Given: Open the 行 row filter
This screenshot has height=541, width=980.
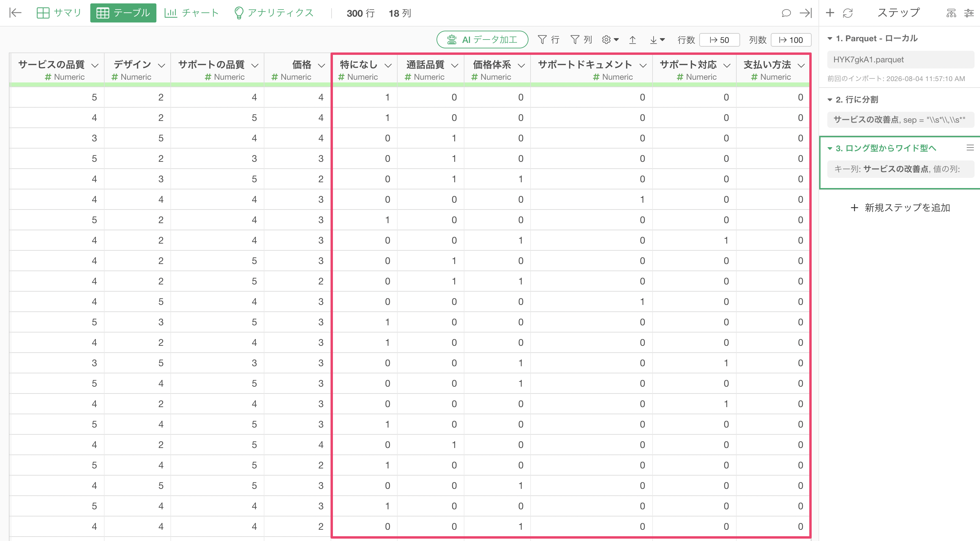Looking at the screenshot, I should 548,40.
